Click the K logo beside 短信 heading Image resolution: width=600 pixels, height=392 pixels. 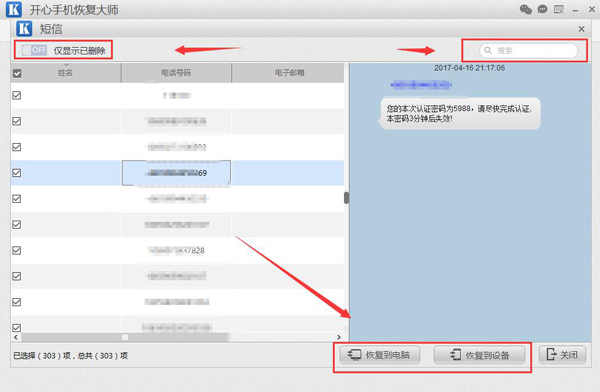[x=24, y=29]
